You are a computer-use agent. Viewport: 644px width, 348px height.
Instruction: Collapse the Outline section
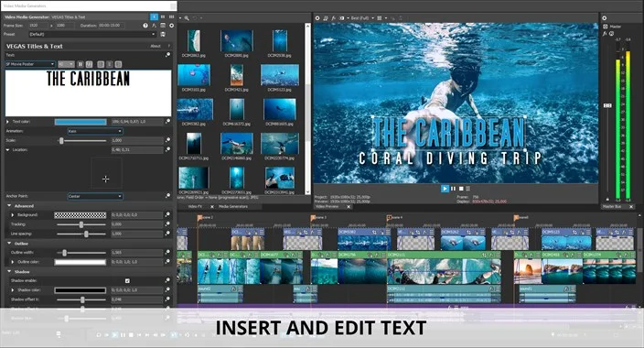tap(9, 244)
